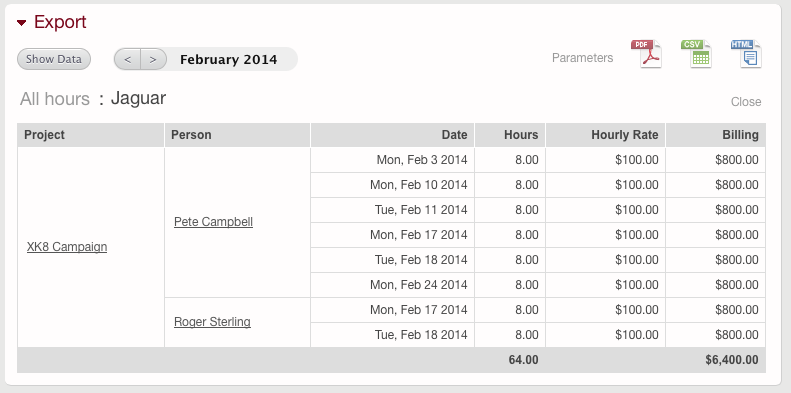Select the Person column header
The image size is (791, 393).
click(238, 135)
